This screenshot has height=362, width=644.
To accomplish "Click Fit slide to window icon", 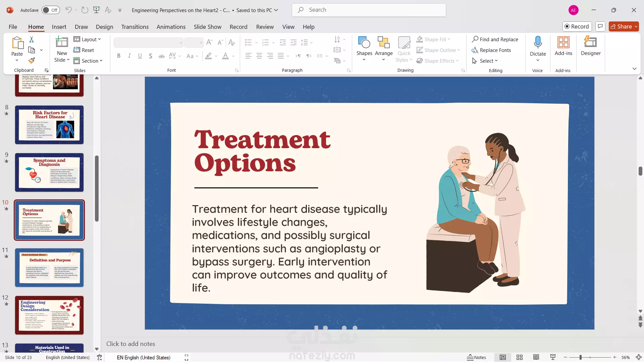I will pyautogui.click(x=639, y=357).
